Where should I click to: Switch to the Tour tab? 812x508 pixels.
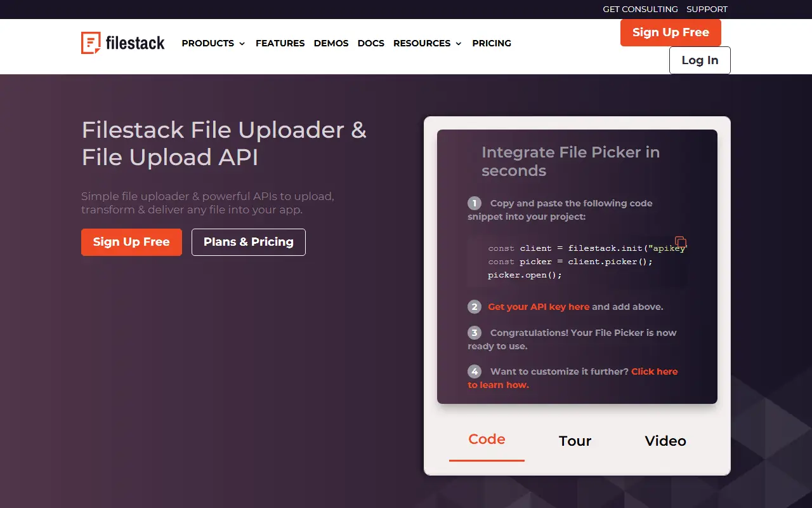575,441
